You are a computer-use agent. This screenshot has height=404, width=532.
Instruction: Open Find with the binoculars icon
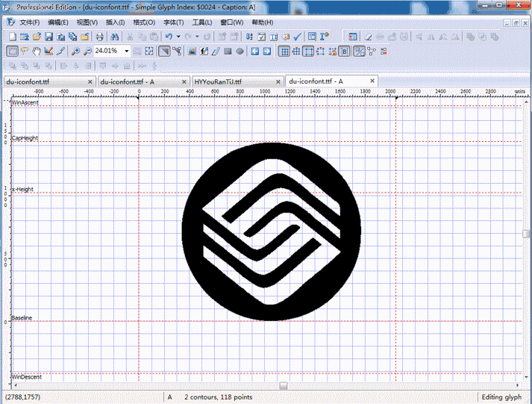tap(114, 37)
